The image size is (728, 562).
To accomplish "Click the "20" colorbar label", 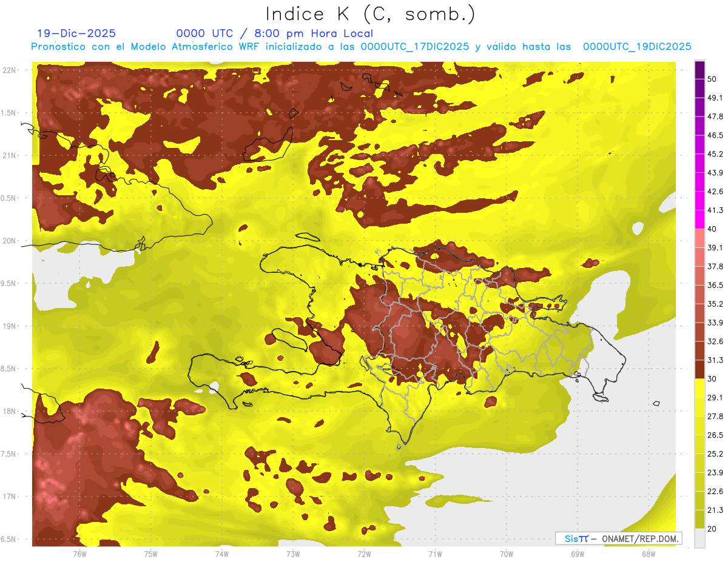I will click(x=712, y=529).
